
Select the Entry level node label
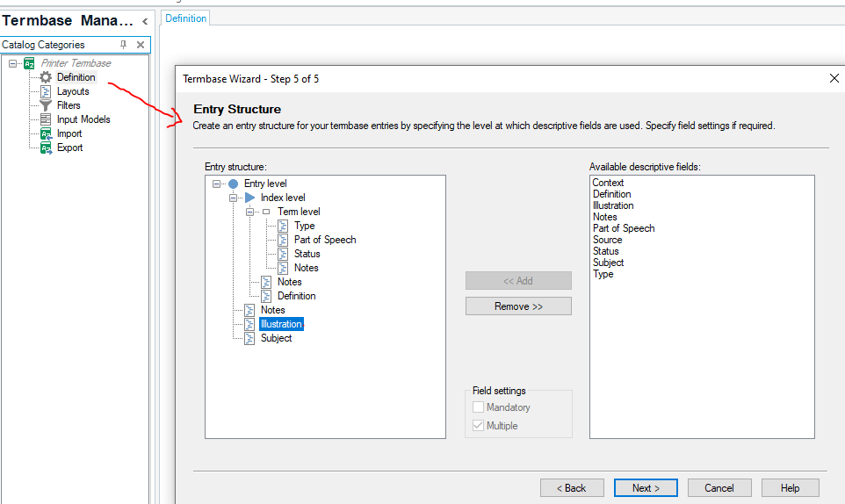point(265,184)
